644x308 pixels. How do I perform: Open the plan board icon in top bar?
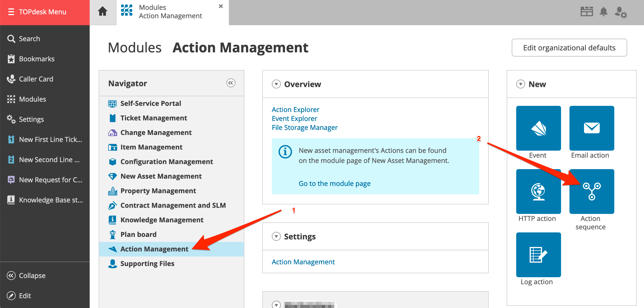click(x=587, y=12)
